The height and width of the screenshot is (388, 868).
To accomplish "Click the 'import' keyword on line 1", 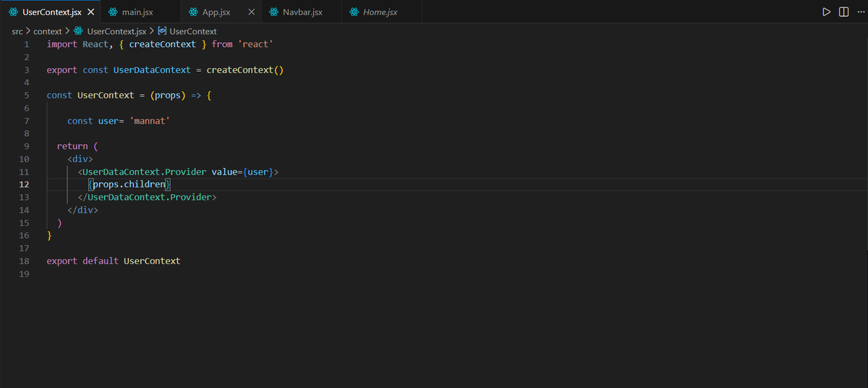I will pos(62,44).
